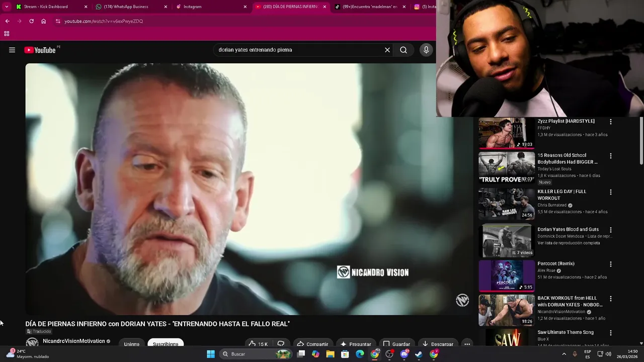Screen dimensions: 644x362
Task: Open options menu for Saw Theme Song
Action: pyautogui.click(x=611, y=333)
